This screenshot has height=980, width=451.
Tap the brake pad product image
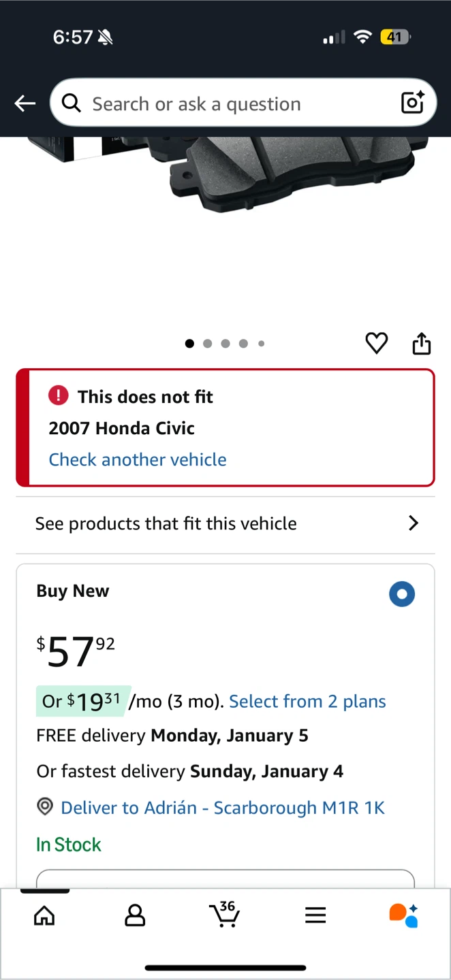[x=300, y=174]
